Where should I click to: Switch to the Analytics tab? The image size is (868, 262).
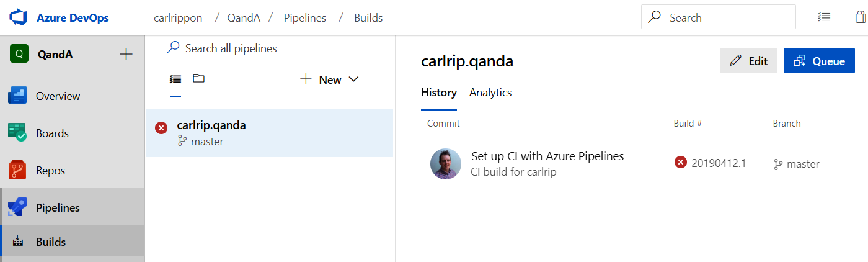click(490, 93)
